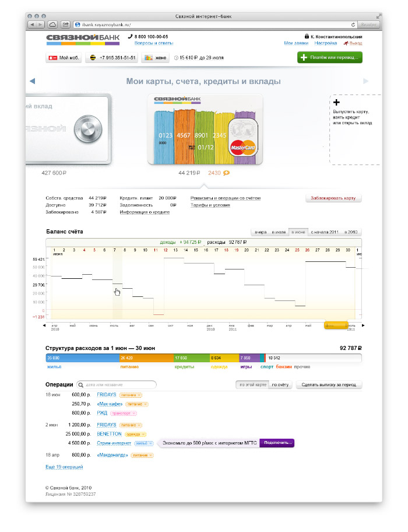Viewport: 408px width, 532px height.
Task: Click the browser reload icon in address bar
Action: click(353, 24)
